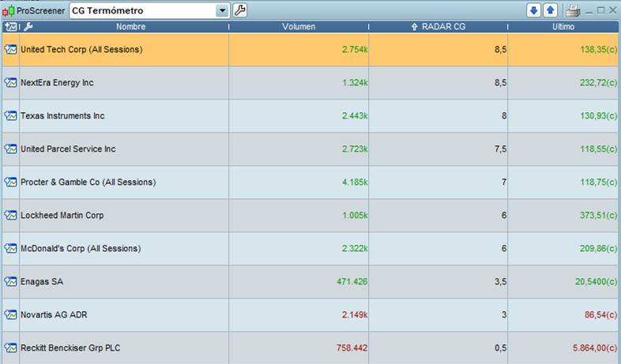Viewport: 621px width, 364px height.
Task: Sort by the Nombre column header
Action: tap(130, 27)
